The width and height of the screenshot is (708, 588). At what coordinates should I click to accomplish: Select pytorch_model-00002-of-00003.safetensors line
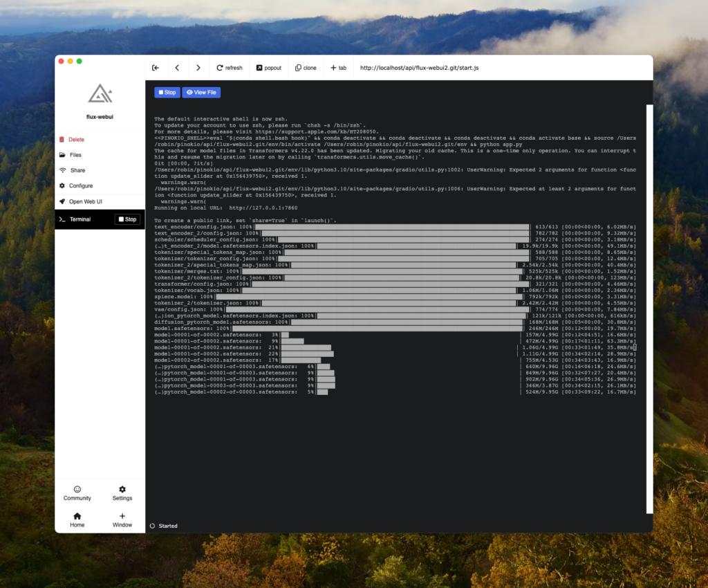tap(395, 392)
